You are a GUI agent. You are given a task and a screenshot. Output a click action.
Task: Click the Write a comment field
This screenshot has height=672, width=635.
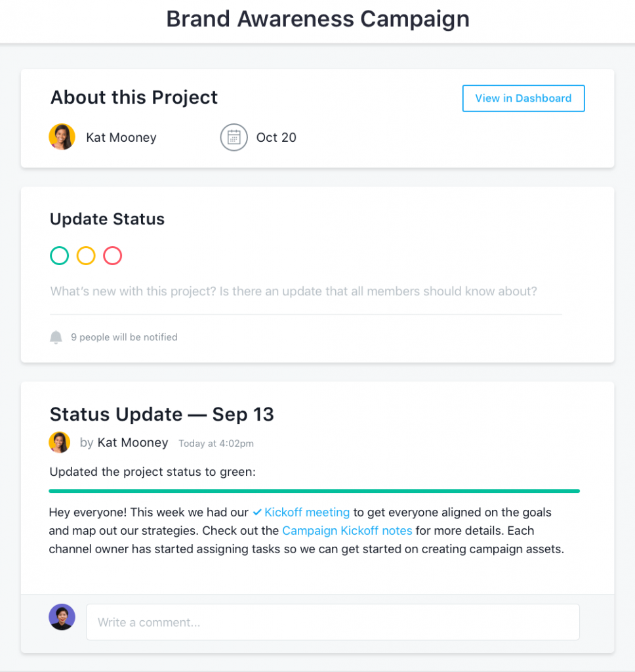333,621
